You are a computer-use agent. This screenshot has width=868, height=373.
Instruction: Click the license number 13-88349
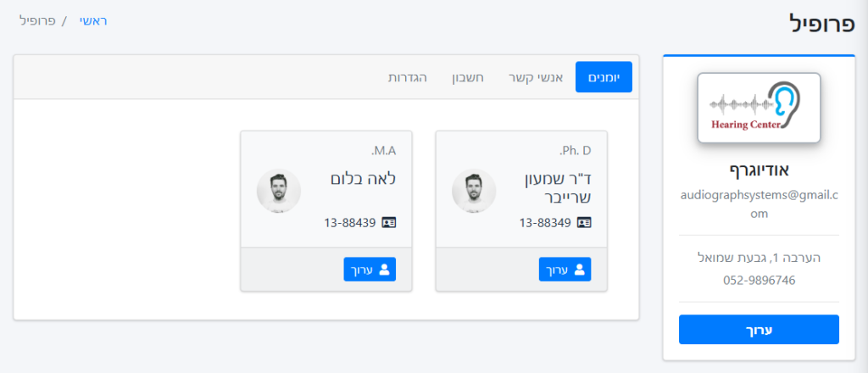tap(545, 222)
